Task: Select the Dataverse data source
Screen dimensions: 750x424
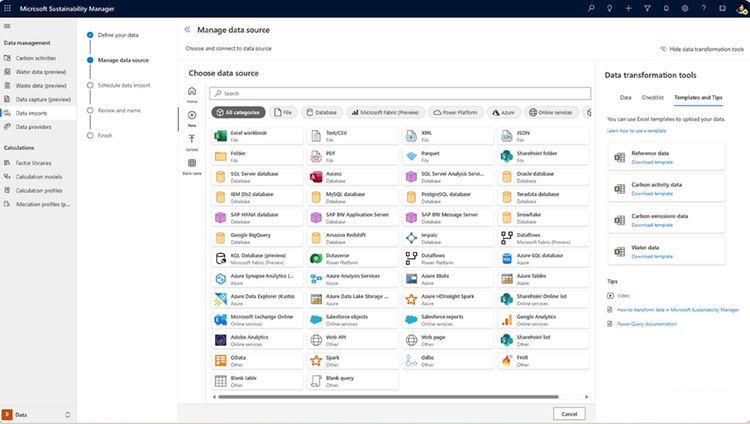Action: [353, 259]
